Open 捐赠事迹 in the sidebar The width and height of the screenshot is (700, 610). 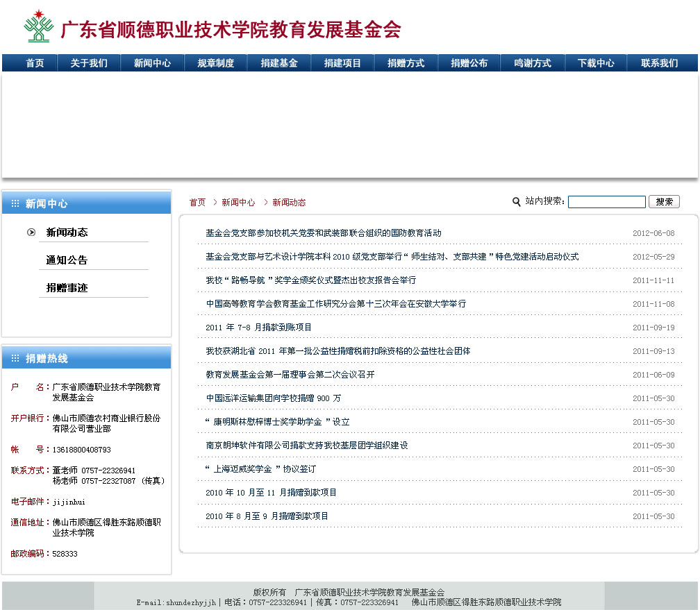coord(67,288)
